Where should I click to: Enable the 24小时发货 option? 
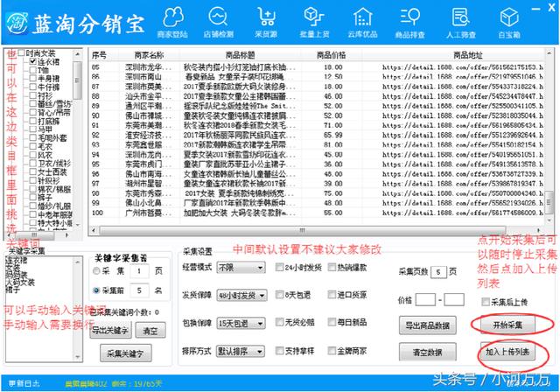(x=279, y=267)
